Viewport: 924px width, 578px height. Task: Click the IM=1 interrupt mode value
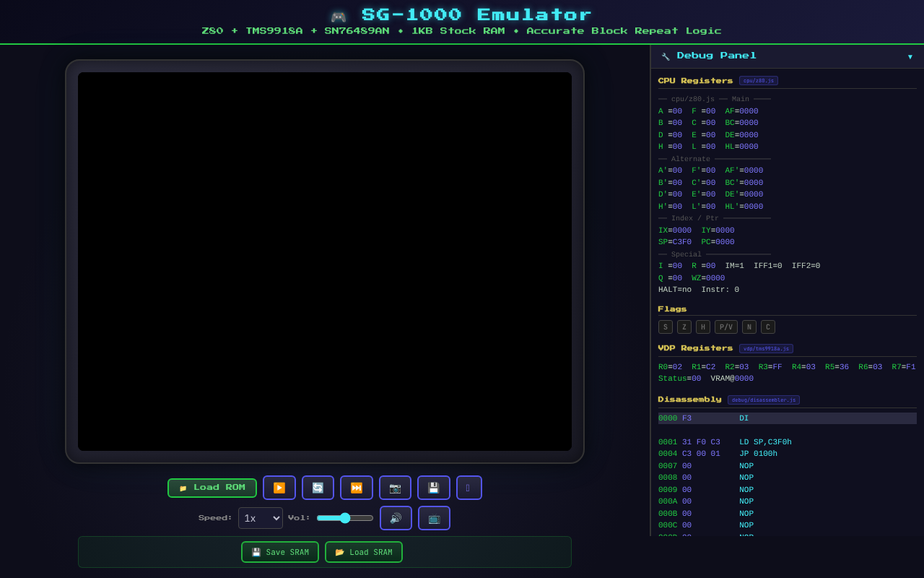[x=735, y=266]
